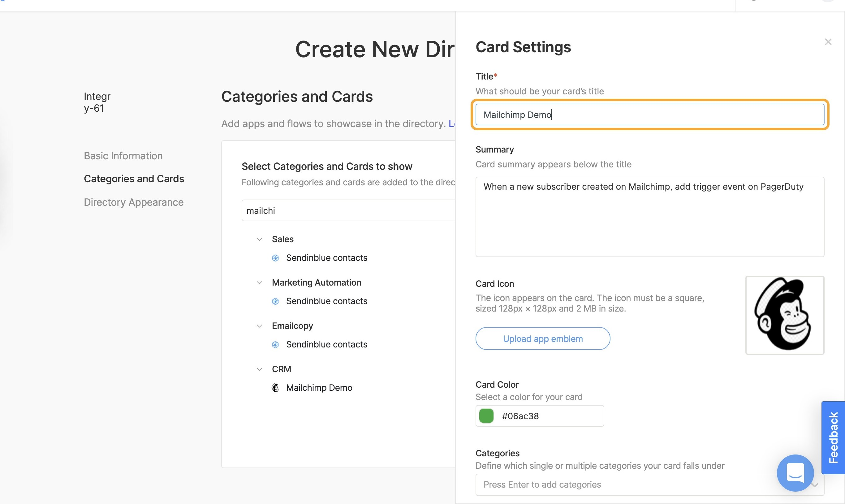
Task: Click Sendinblue icon under Marketing Automation
Action: pos(275,301)
